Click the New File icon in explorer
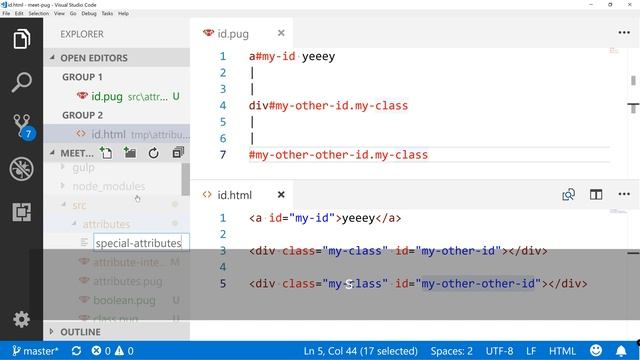The height and width of the screenshot is (360, 640). (107, 153)
